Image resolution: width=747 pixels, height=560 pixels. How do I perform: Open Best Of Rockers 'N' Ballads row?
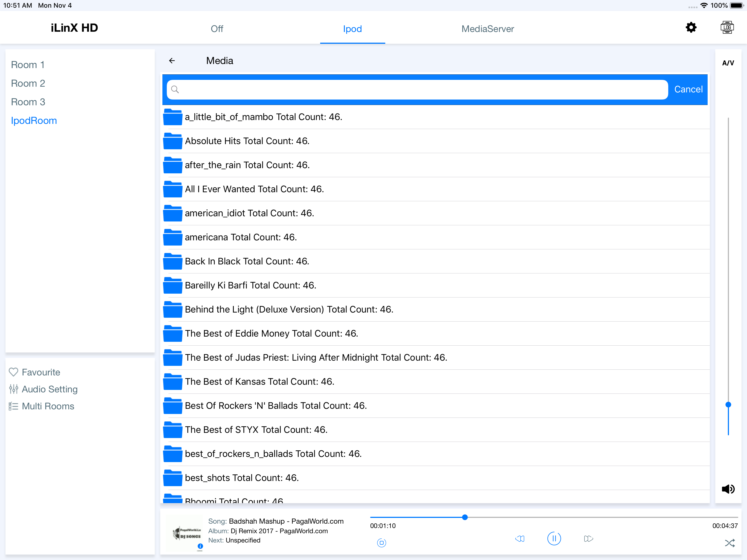436,406
